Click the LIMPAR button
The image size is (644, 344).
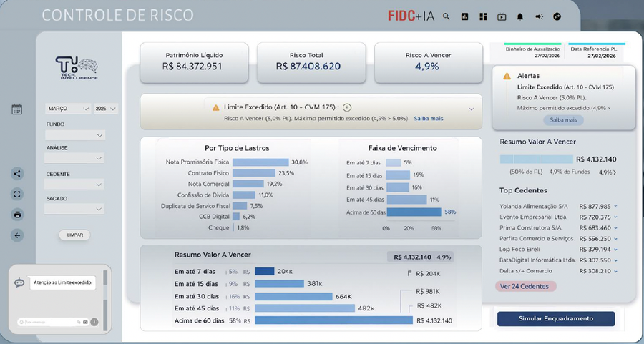coord(74,235)
